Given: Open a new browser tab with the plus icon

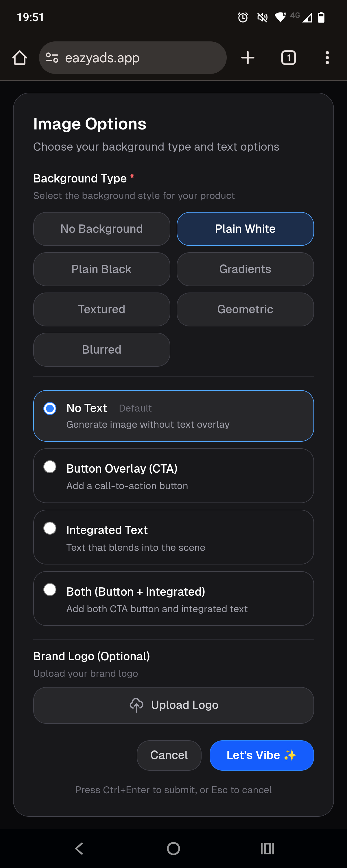Looking at the screenshot, I should pyautogui.click(x=248, y=57).
